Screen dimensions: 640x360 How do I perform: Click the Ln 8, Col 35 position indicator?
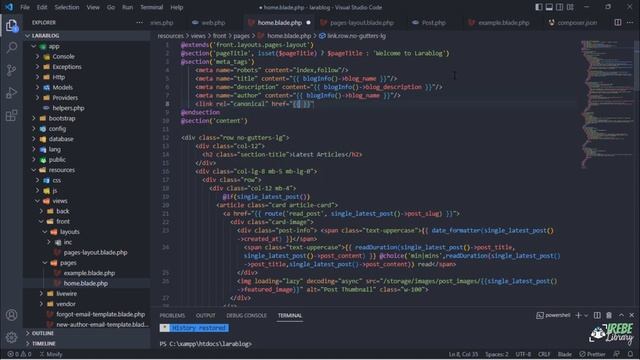(x=463, y=354)
